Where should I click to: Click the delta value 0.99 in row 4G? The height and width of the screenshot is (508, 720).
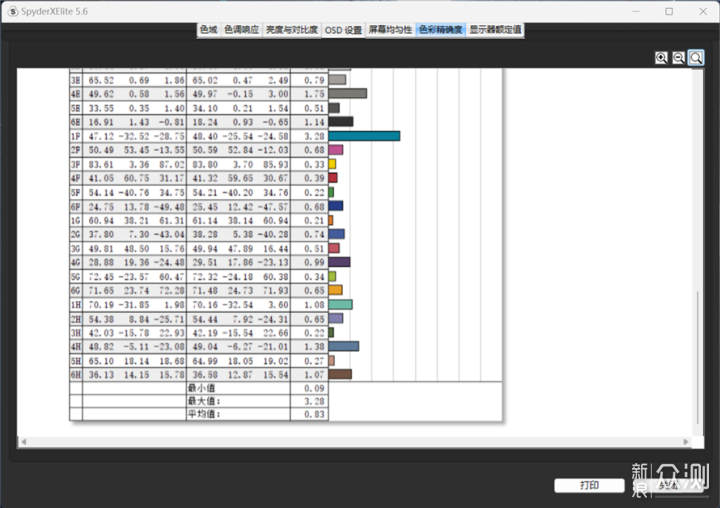tap(314, 262)
